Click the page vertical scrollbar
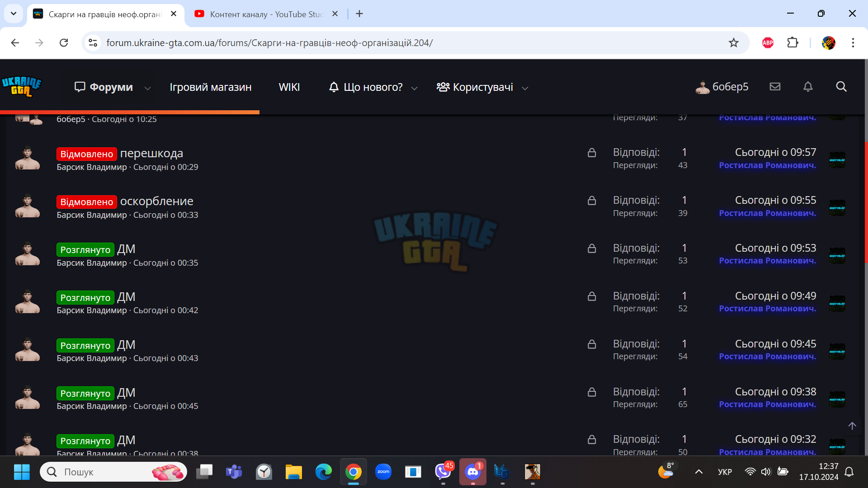The height and width of the screenshot is (488, 868). (866, 202)
